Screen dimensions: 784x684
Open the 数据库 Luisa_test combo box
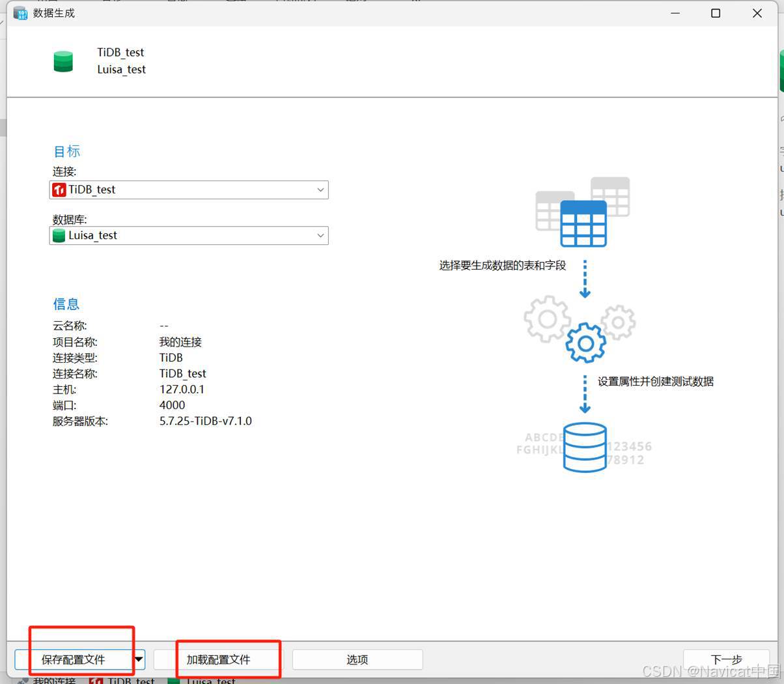click(x=189, y=235)
